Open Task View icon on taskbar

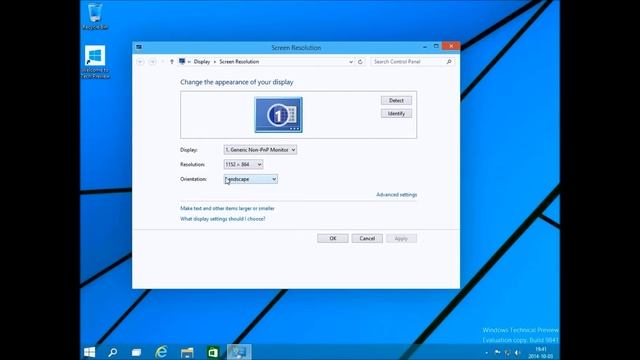136,352
